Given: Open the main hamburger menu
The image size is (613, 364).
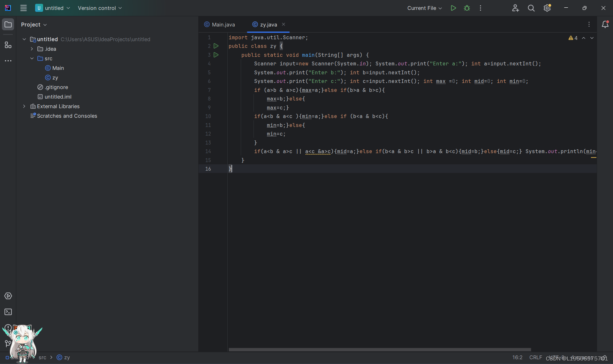Looking at the screenshot, I should tap(23, 8).
